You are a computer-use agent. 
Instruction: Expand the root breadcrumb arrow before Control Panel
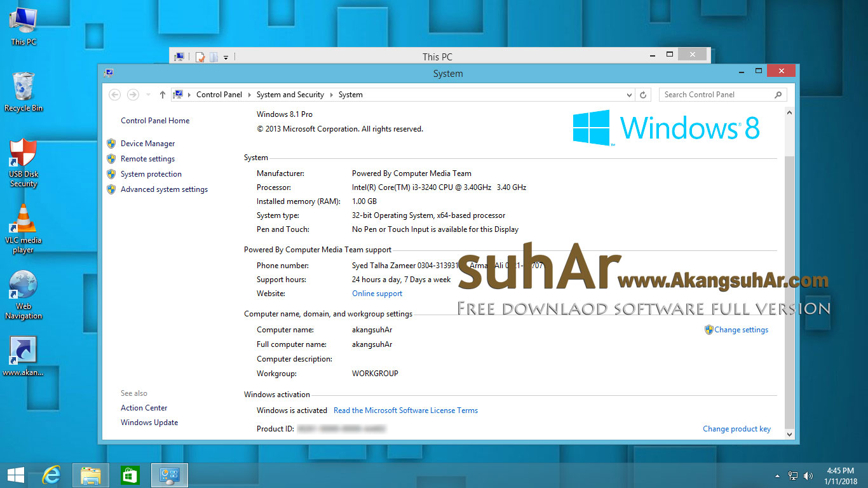189,95
